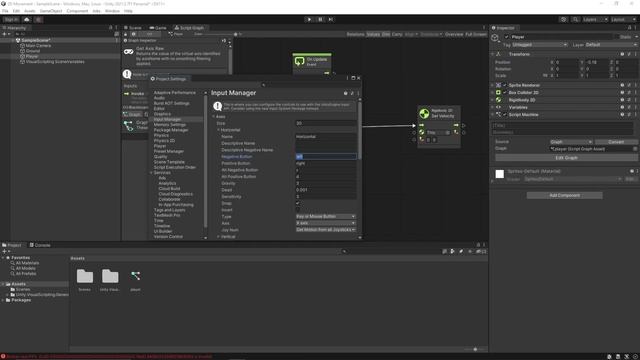Viewport: 640px width, 360px height.
Task: Open the Transform component help icon
Action: point(622,54)
